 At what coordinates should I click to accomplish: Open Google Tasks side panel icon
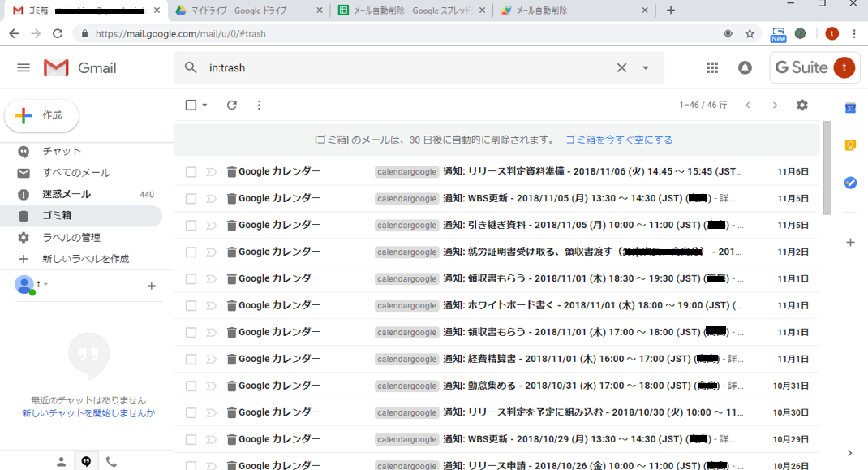850,183
